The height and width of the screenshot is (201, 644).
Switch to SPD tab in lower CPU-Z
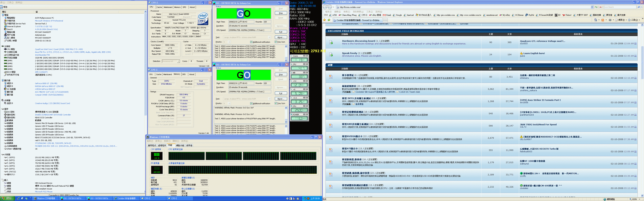184,74
